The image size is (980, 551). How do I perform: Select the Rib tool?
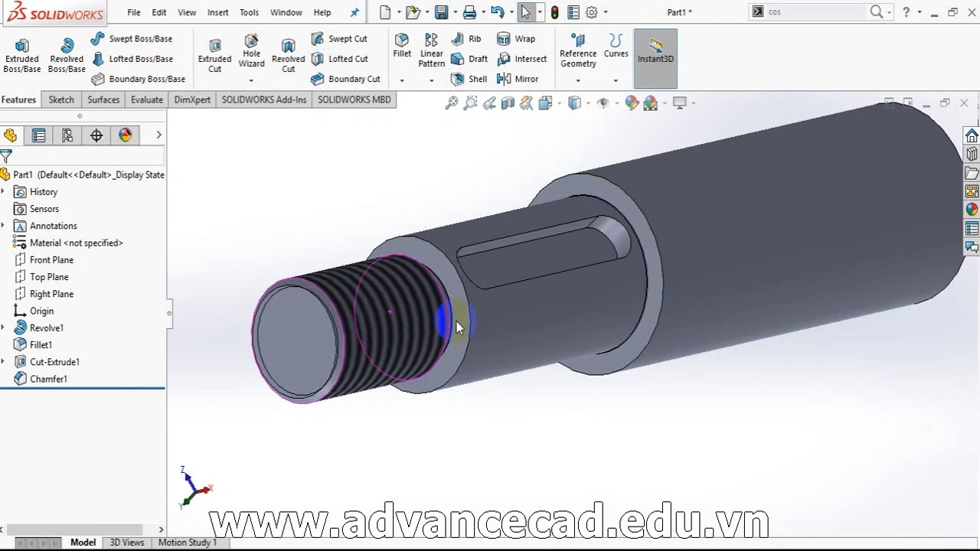click(466, 39)
